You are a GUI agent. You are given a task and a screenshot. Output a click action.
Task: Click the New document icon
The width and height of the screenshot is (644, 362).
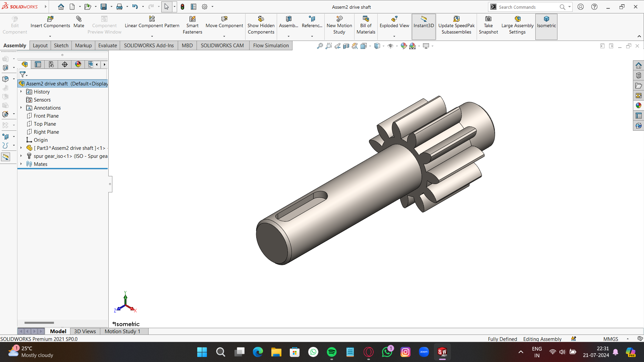[72, 7]
